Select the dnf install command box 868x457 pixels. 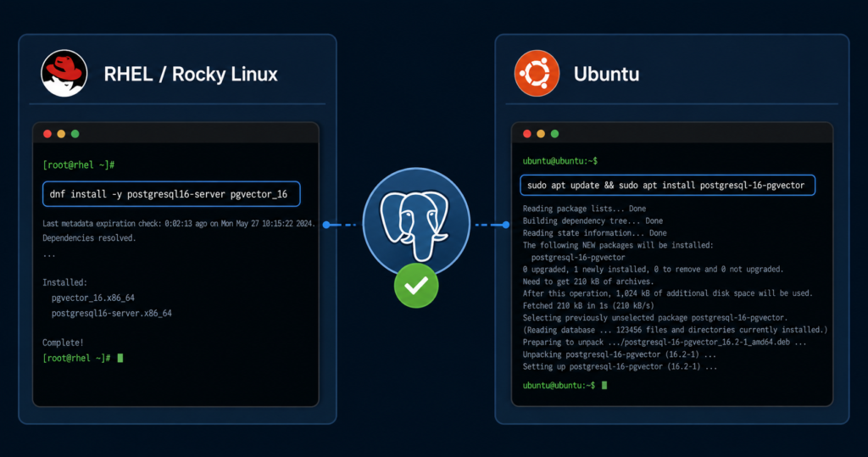pyautogui.click(x=171, y=194)
